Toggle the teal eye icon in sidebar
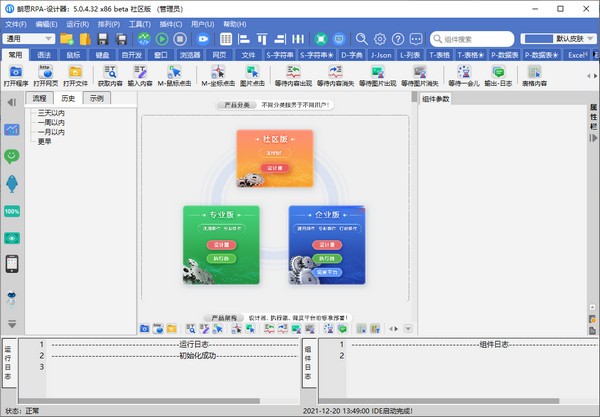Image resolution: width=600 pixels, height=417 pixels. click(12, 238)
